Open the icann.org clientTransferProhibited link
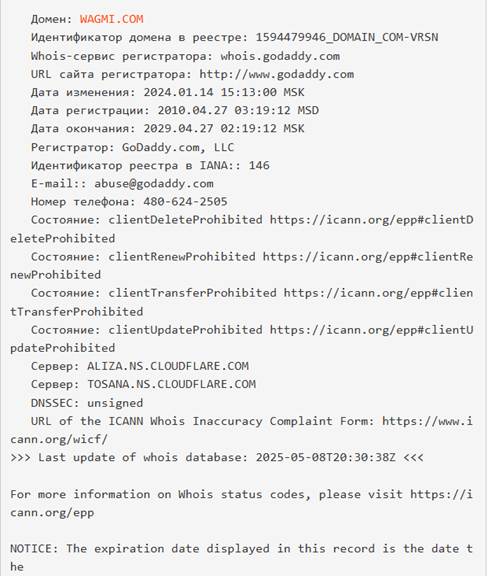 378,293
